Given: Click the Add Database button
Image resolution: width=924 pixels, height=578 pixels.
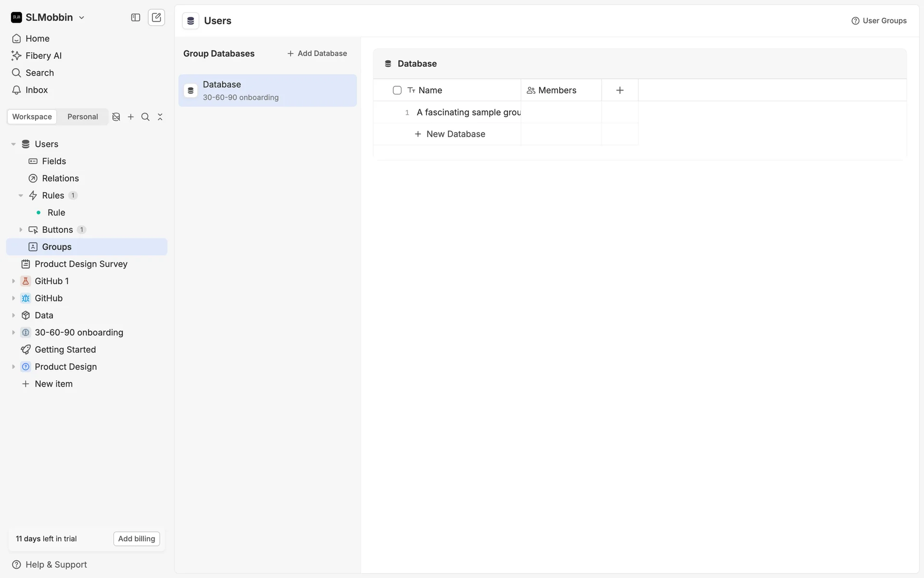Looking at the screenshot, I should pos(317,53).
